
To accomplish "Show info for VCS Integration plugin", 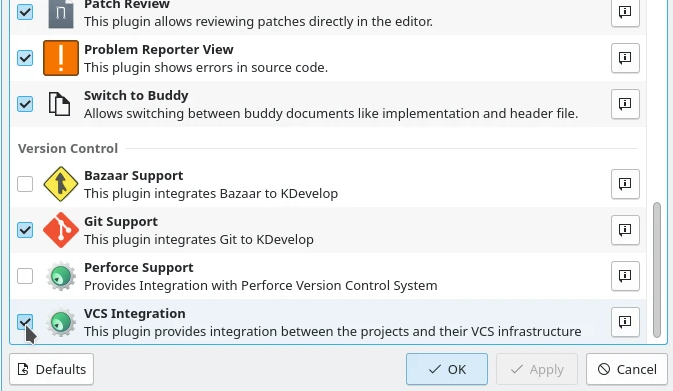I will (625, 321).
